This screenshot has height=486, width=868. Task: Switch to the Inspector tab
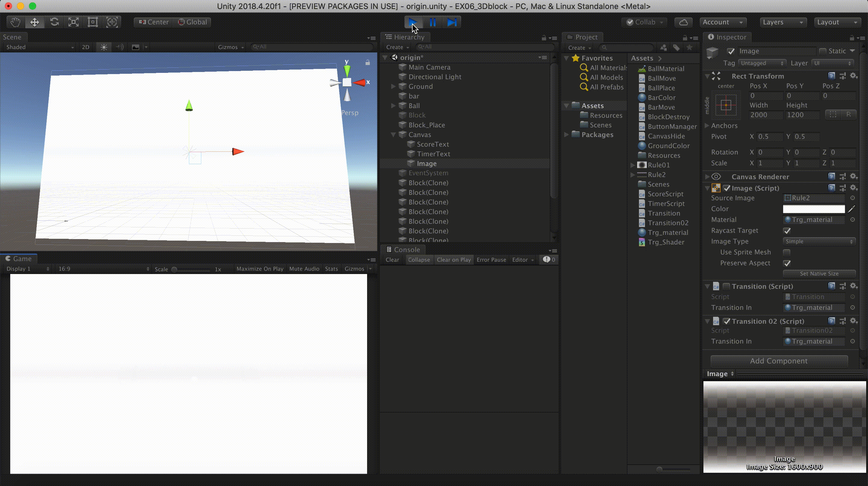pyautogui.click(x=727, y=37)
